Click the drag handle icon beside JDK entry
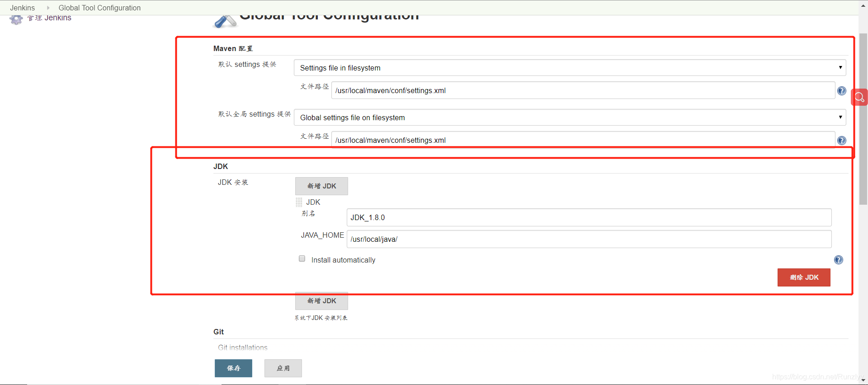The width and height of the screenshot is (868, 385). pos(299,202)
